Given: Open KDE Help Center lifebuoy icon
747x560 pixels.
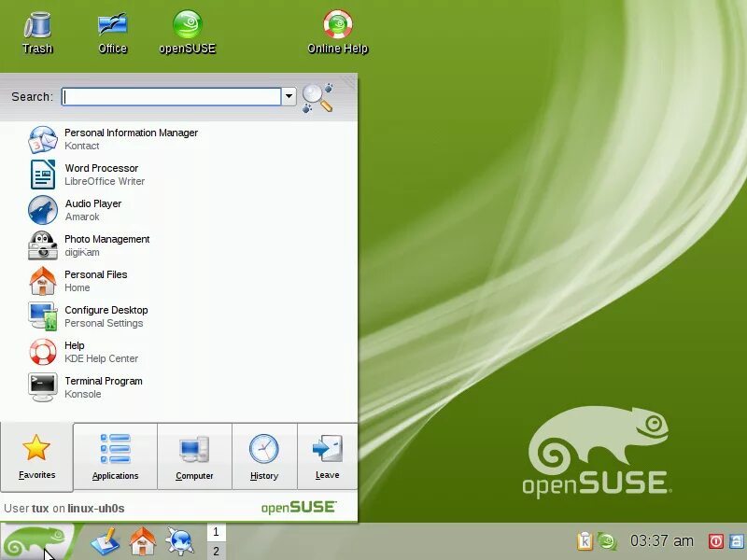Looking at the screenshot, I should [42, 352].
